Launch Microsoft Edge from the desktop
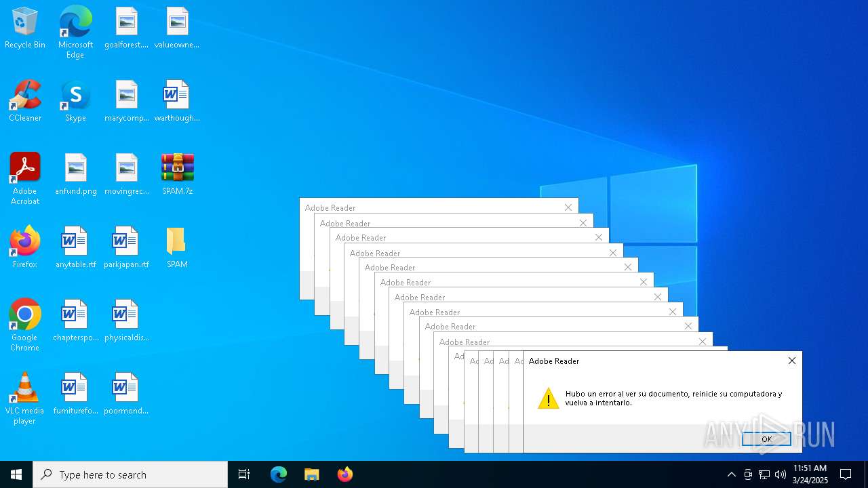 75,32
